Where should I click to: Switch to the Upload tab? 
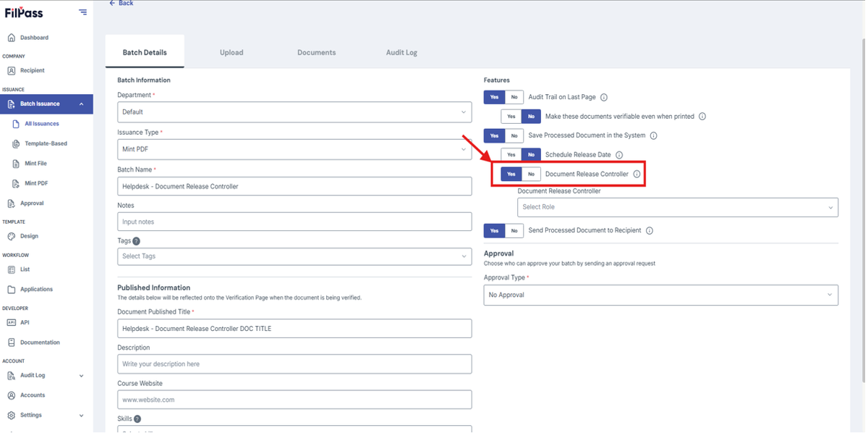click(x=231, y=52)
